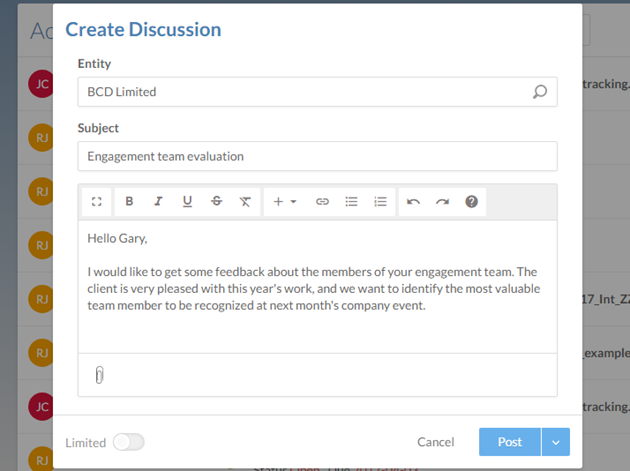Apply bold formatting

click(x=129, y=201)
